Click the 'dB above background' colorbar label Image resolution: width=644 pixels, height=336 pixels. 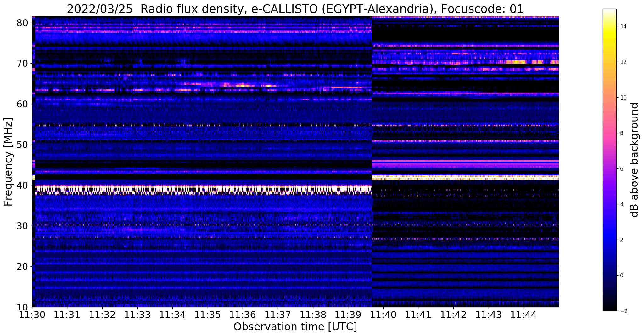click(x=634, y=160)
